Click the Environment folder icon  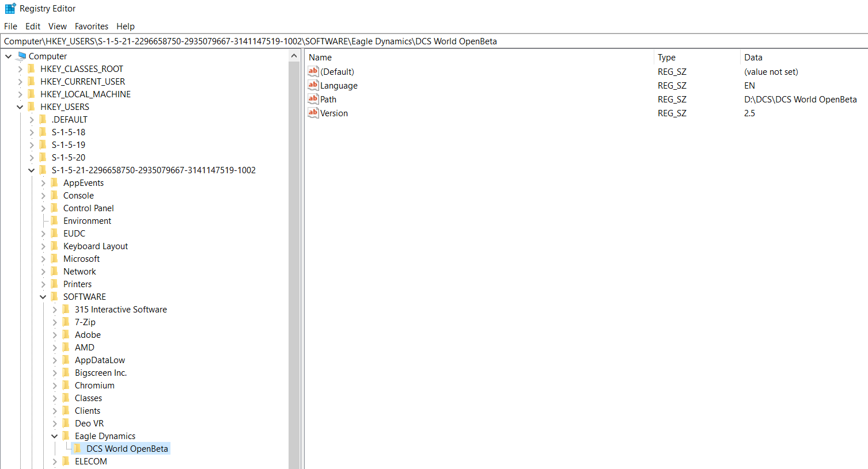pyautogui.click(x=54, y=220)
